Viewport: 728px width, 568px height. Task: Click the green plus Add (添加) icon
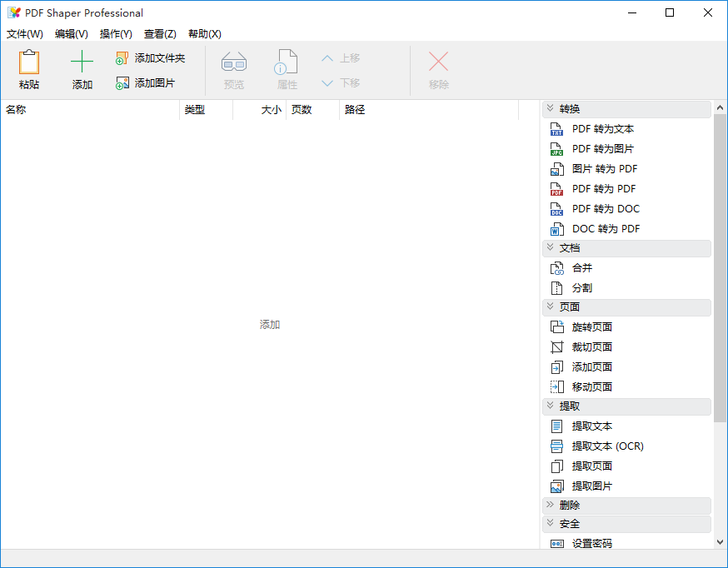click(82, 62)
